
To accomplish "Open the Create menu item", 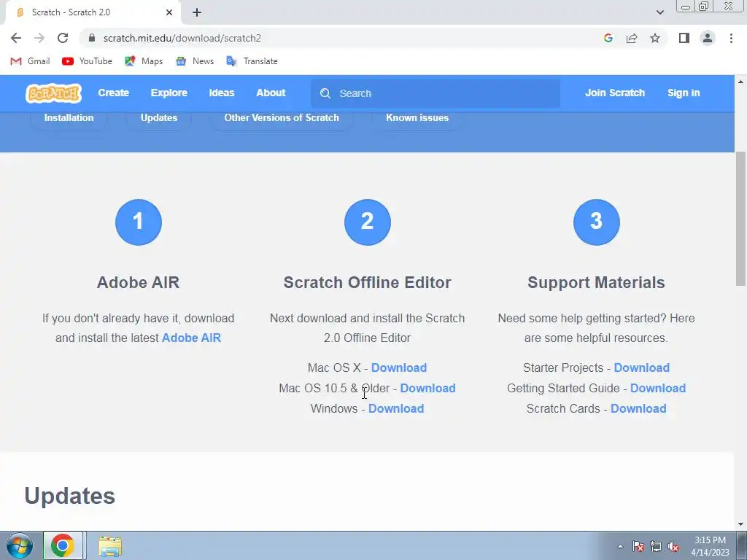I will pyautogui.click(x=113, y=93).
